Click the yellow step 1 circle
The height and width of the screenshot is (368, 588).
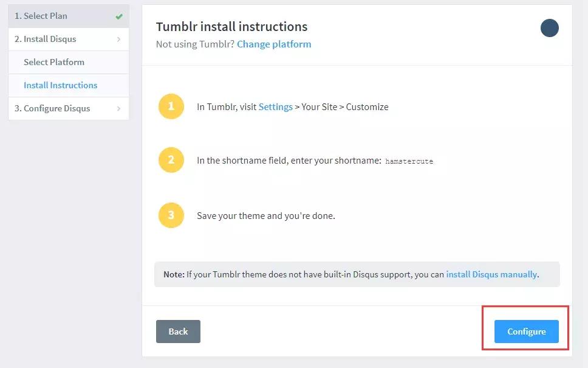pyautogui.click(x=171, y=106)
